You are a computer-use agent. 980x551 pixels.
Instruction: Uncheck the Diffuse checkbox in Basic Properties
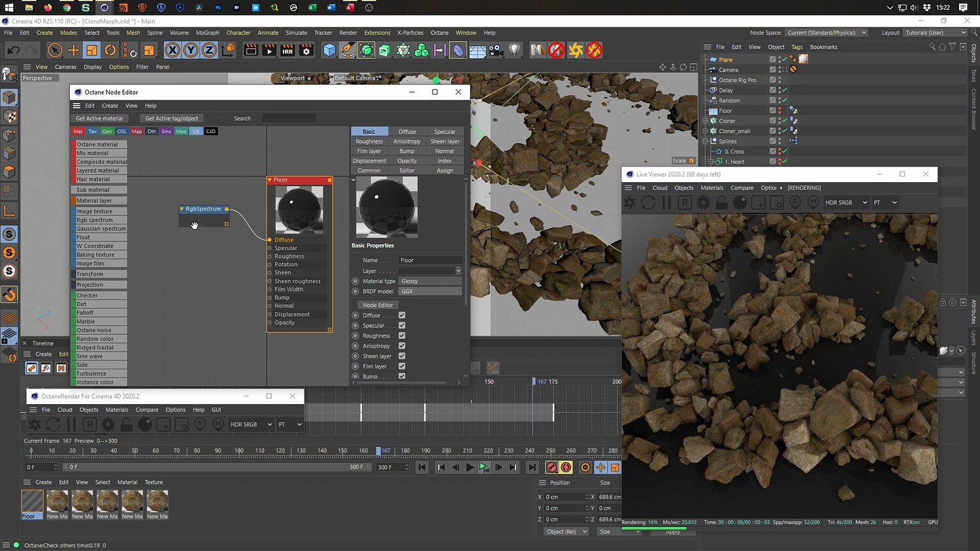[x=402, y=315]
